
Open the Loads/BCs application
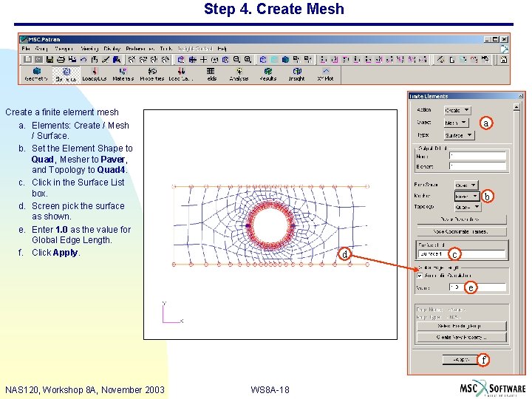(x=95, y=75)
